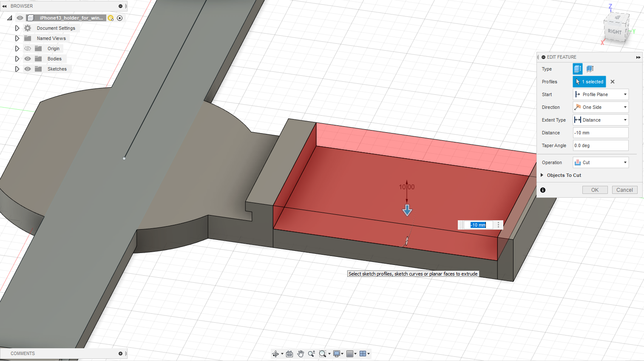Click the RIGHT face of the ViewCube
This screenshot has height=361, width=644.
(x=615, y=31)
